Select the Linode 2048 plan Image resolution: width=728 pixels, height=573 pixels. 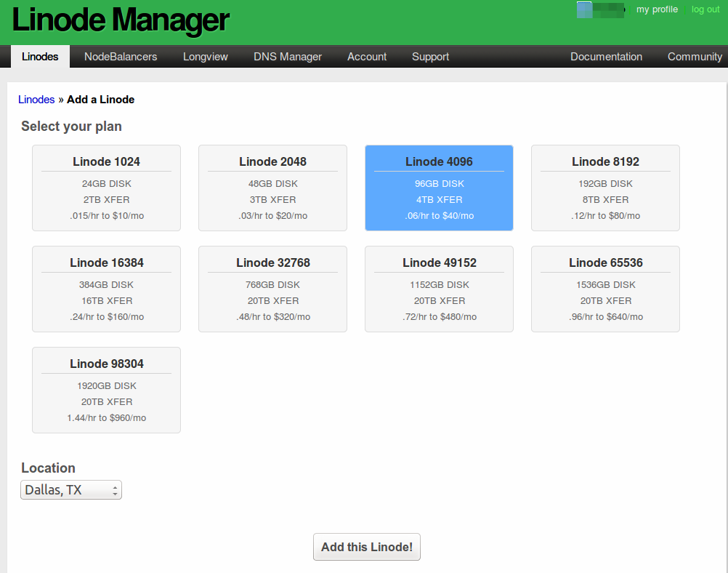272,188
